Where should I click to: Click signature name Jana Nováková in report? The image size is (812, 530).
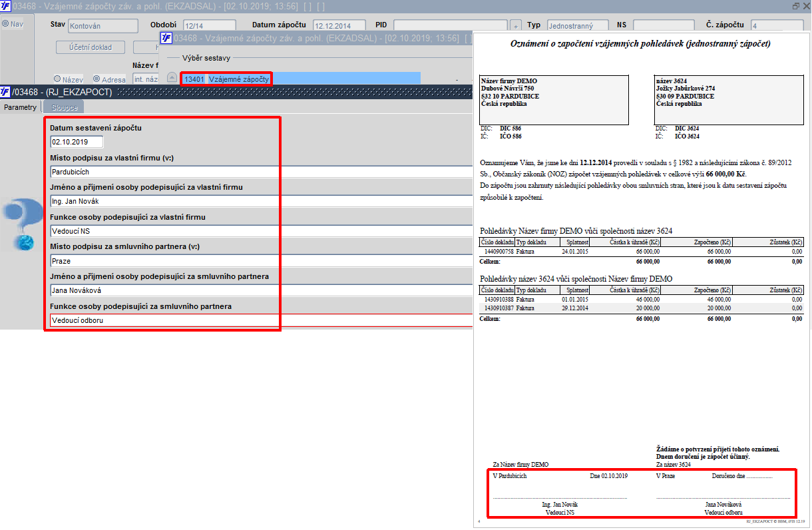click(x=723, y=505)
